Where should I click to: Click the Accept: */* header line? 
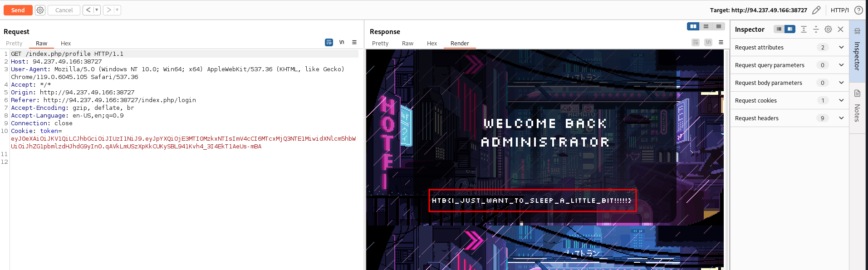pyautogui.click(x=31, y=84)
